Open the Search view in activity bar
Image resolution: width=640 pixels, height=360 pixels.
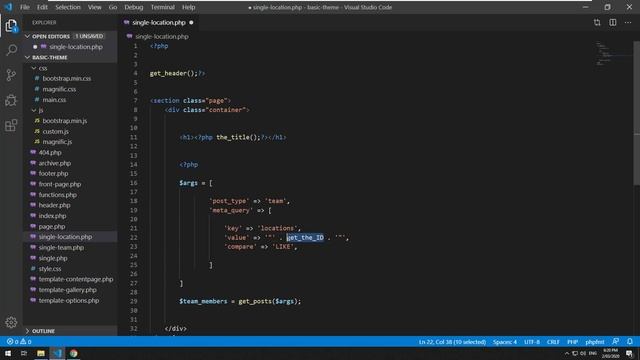point(11,50)
